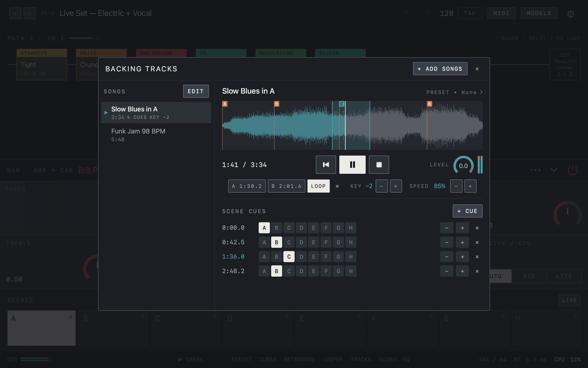Nudge the 1:36.0 cue earlier
588x368 pixels.
(x=447, y=257)
